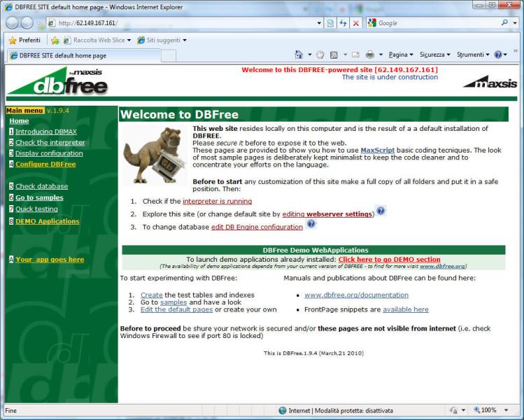This screenshot has width=524, height=420.
Task: Click FrontPage snippets available here link
Action: (406, 309)
